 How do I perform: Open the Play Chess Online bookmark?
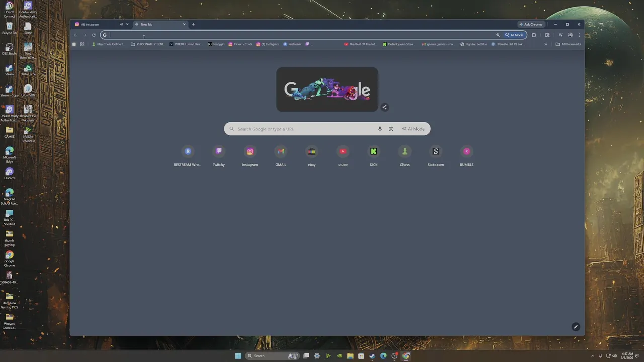pos(108,44)
